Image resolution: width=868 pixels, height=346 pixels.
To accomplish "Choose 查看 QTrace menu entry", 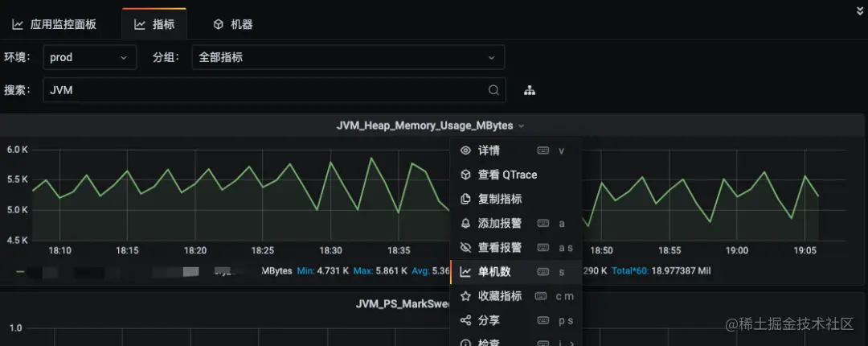I will tap(516, 175).
